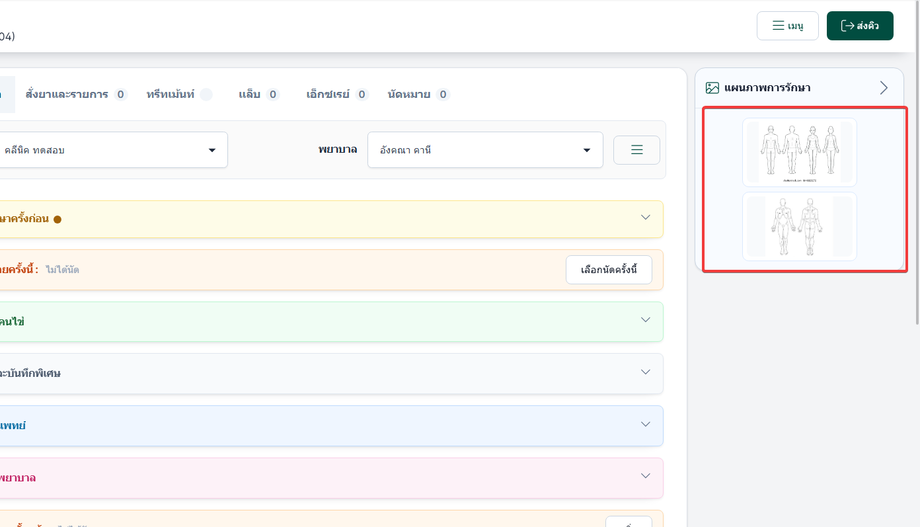
Task: Open the นัดหมาย tab
Action: pos(418,94)
